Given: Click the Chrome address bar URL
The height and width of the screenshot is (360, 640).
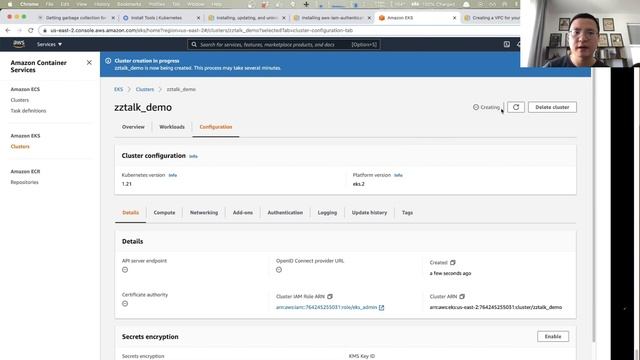Looking at the screenshot, I should [x=201, y=30].
